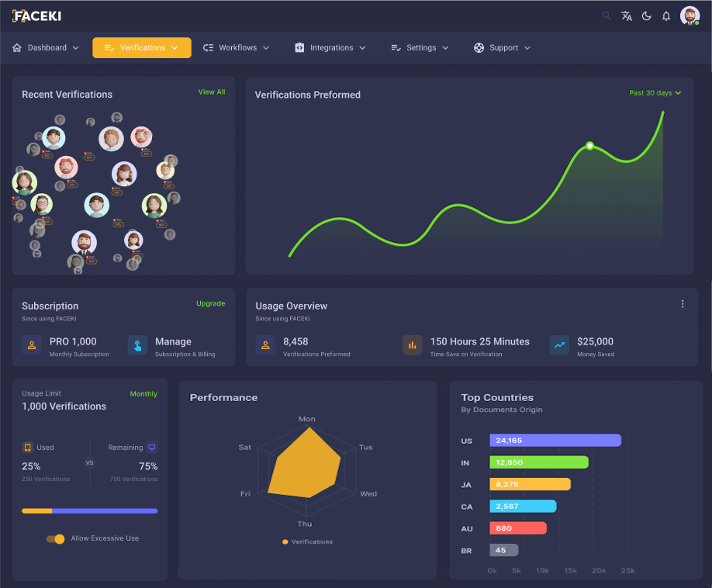Click the usage limit progress bar

(90, 511)
